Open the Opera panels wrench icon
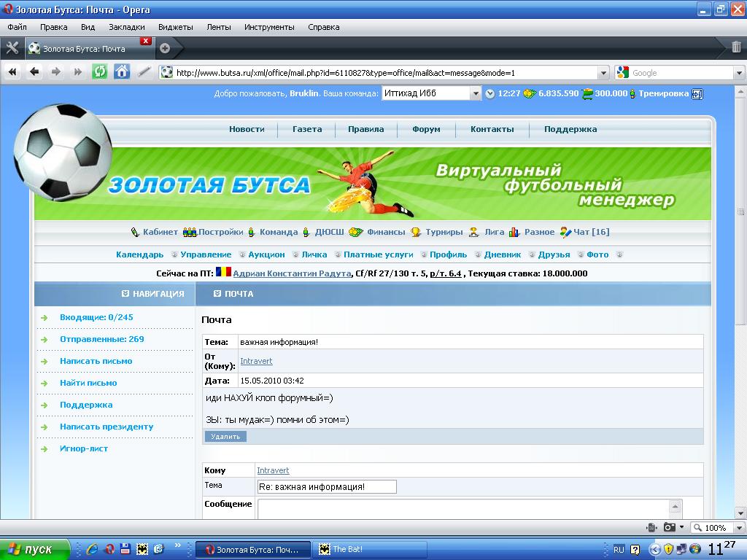The width and height of the screenshot is (747, 560). click(12, 48)
